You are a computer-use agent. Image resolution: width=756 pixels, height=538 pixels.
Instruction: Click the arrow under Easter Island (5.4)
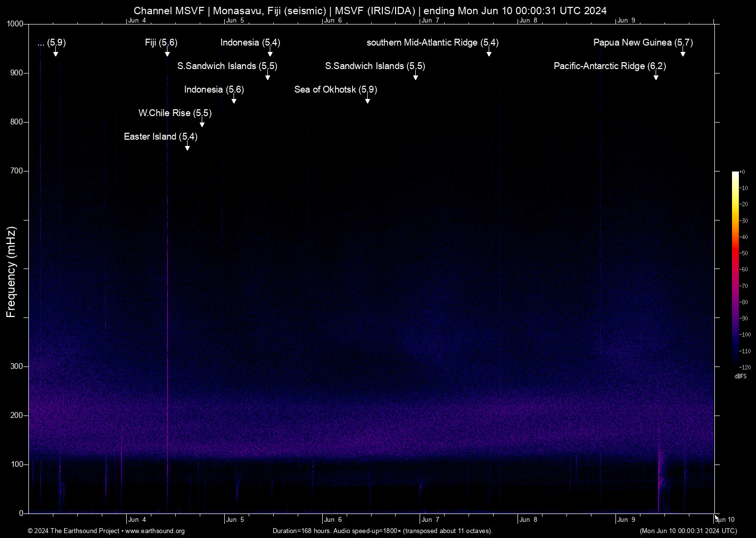tap(187, 147)
